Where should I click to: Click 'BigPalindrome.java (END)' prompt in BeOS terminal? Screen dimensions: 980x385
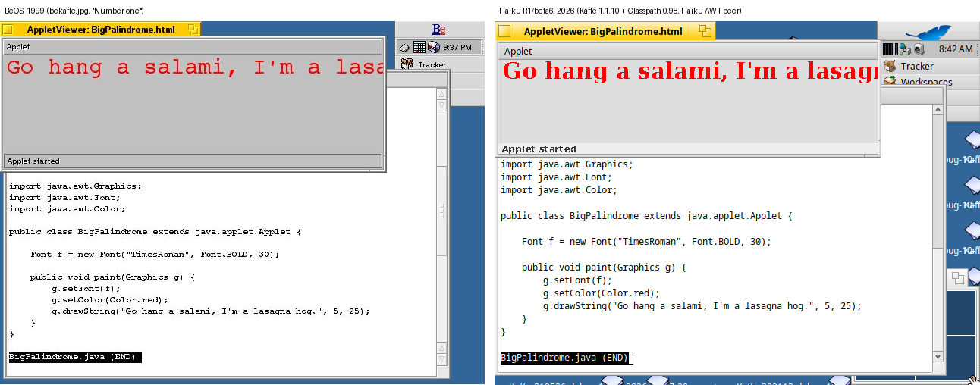74,356
